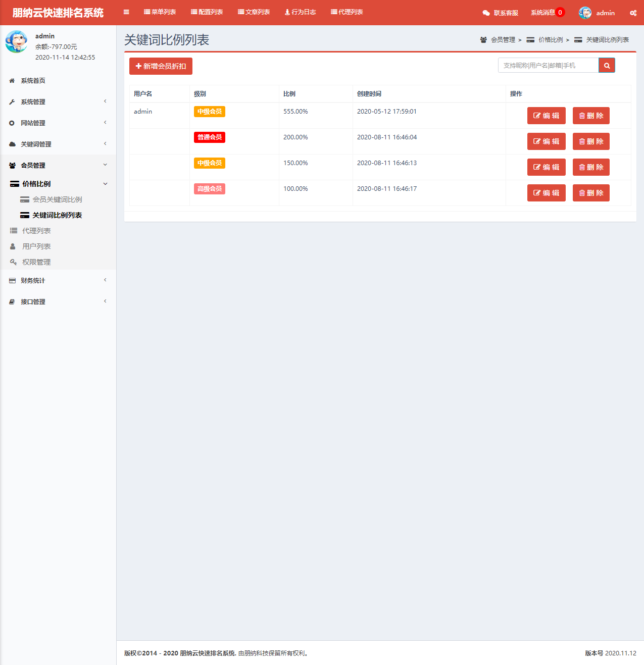644x665 pixels.
Task: Open 代理列表 in top navigation
Action: click(x=347, y=12)
